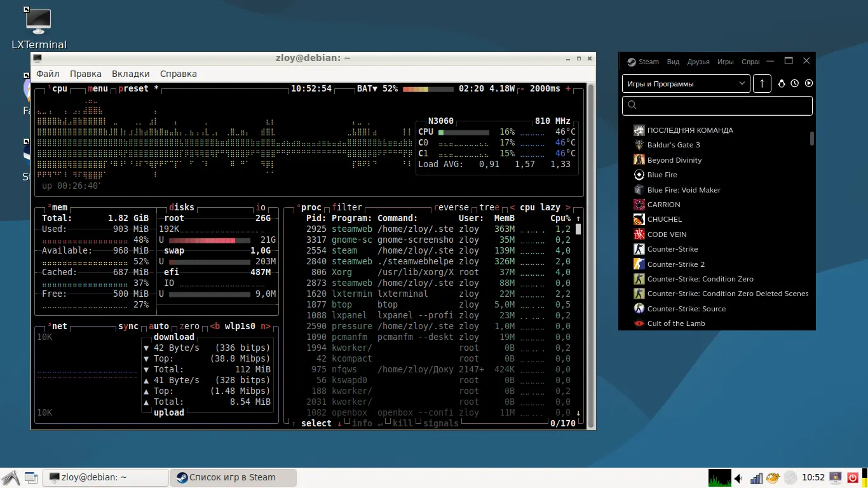Click the Список игр в Steam taskbar button
This screenshot has height=488, width=868.
[233, 477]
